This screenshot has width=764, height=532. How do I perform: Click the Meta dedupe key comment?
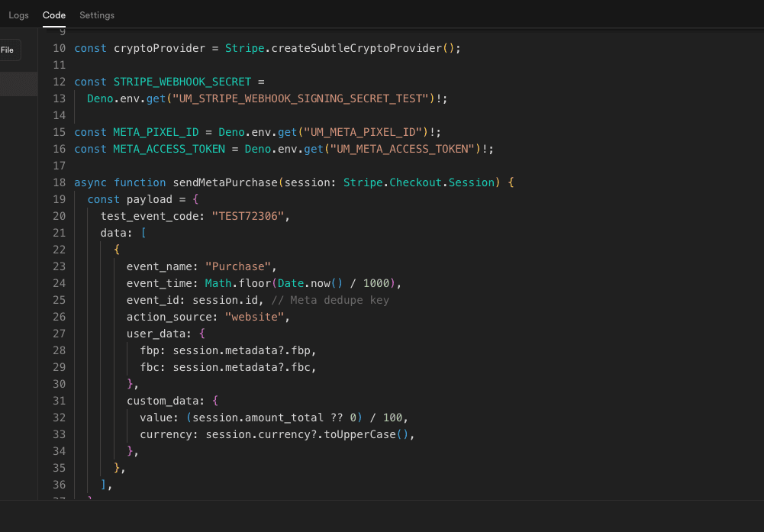pyautogui.click(x=330, y=299)
